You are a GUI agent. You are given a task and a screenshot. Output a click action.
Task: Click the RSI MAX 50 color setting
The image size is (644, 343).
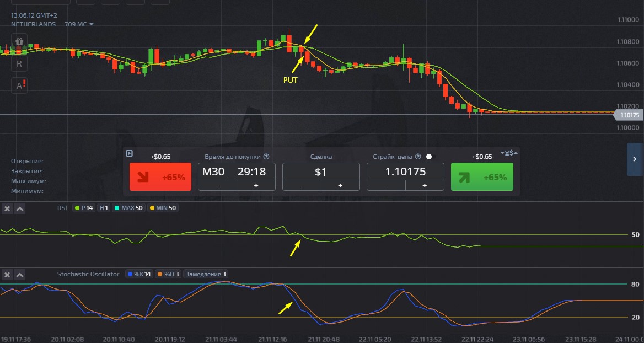click(x=127, y=208)
